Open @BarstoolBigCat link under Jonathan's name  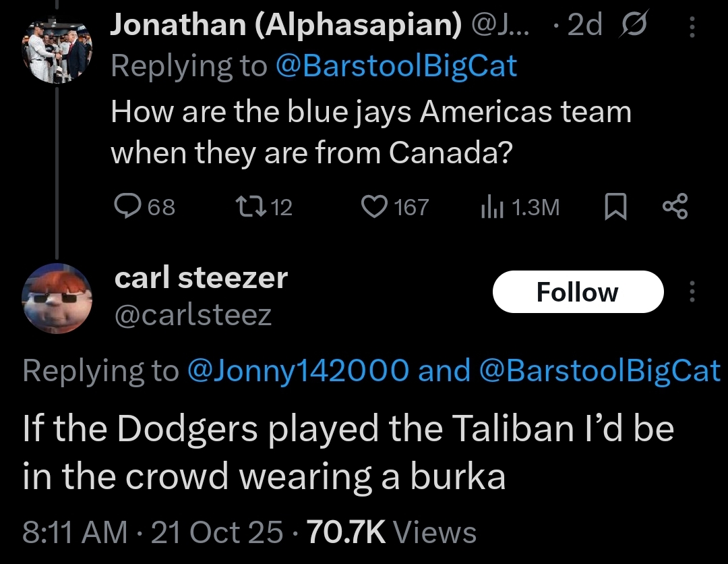396,66
